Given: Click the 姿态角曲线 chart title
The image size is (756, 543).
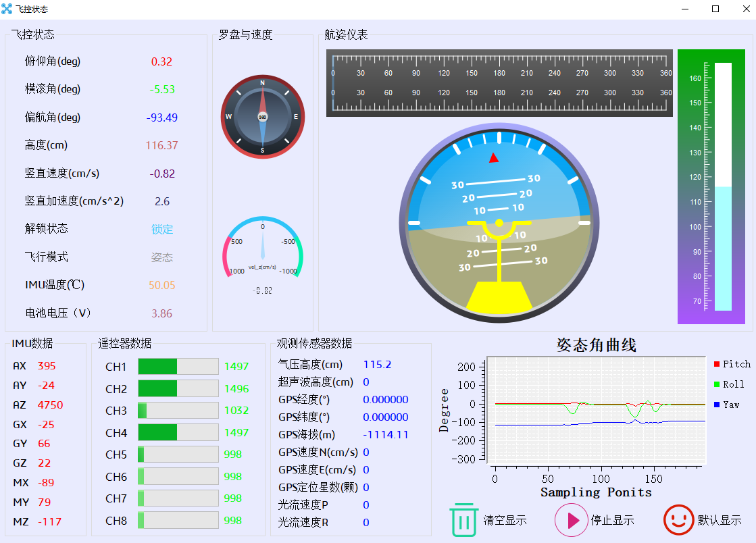Looking at the screenshot, I should (597, 345).
